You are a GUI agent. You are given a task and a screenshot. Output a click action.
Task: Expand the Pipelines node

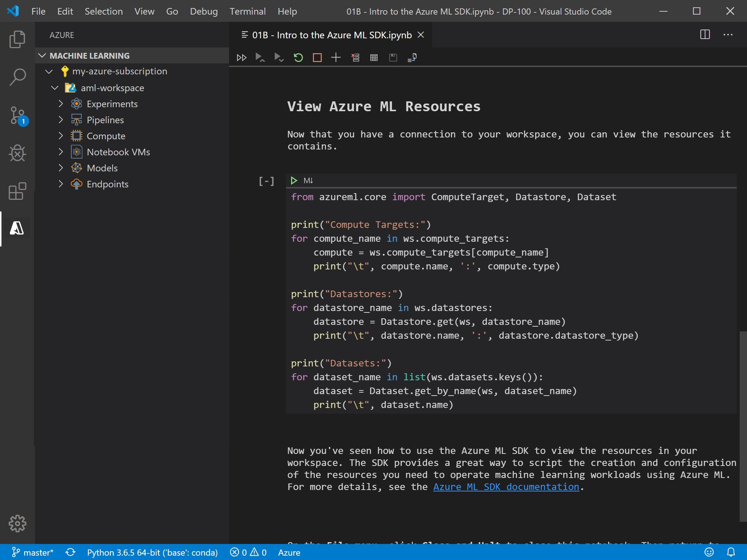[61, 120]
